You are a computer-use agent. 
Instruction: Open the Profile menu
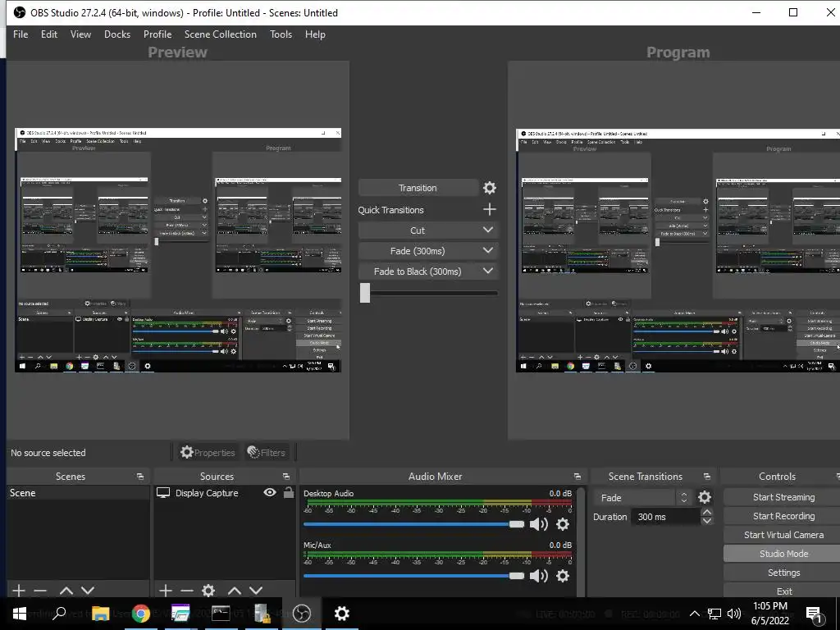[157, 34]
